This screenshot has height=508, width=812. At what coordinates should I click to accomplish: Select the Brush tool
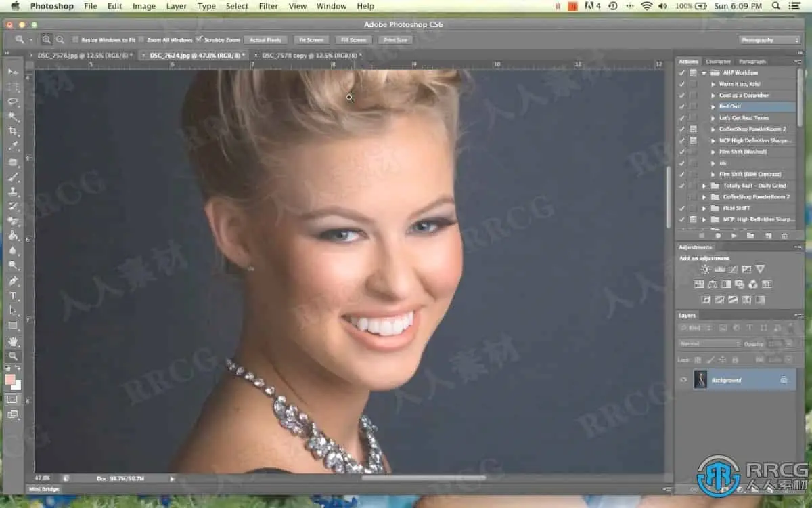point(13,177)
